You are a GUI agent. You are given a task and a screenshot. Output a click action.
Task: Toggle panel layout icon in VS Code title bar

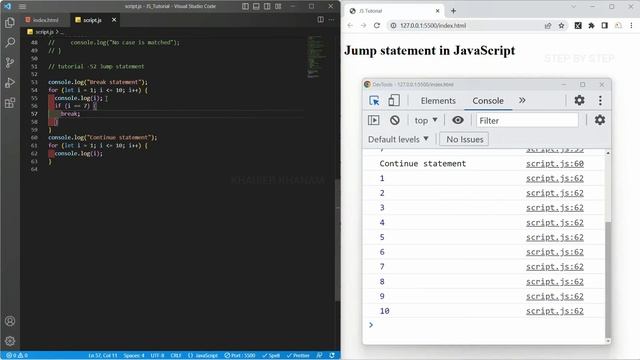(x=256, y=6)
